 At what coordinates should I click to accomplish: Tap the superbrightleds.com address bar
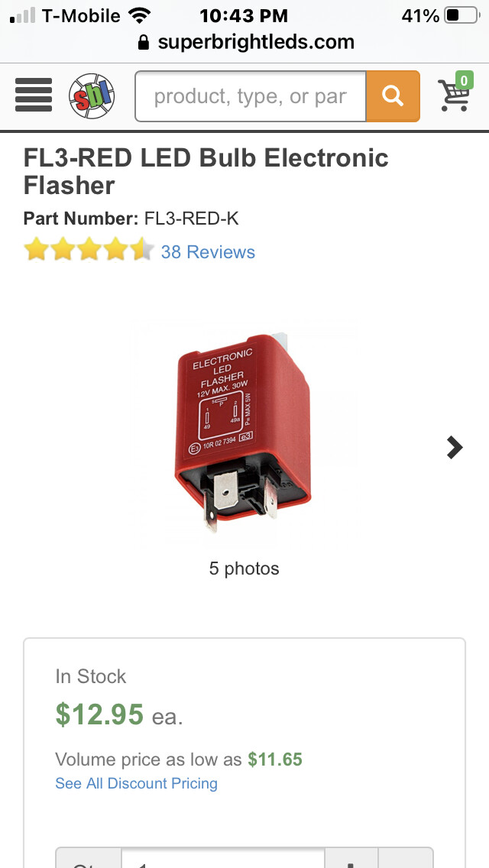244,43
